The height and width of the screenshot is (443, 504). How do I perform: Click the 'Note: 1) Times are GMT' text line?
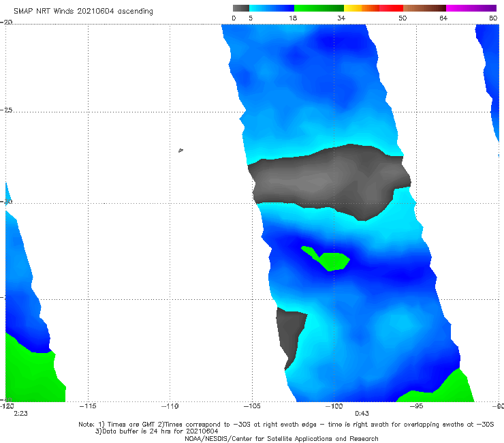pyautogui.click(x=286, y=425)
